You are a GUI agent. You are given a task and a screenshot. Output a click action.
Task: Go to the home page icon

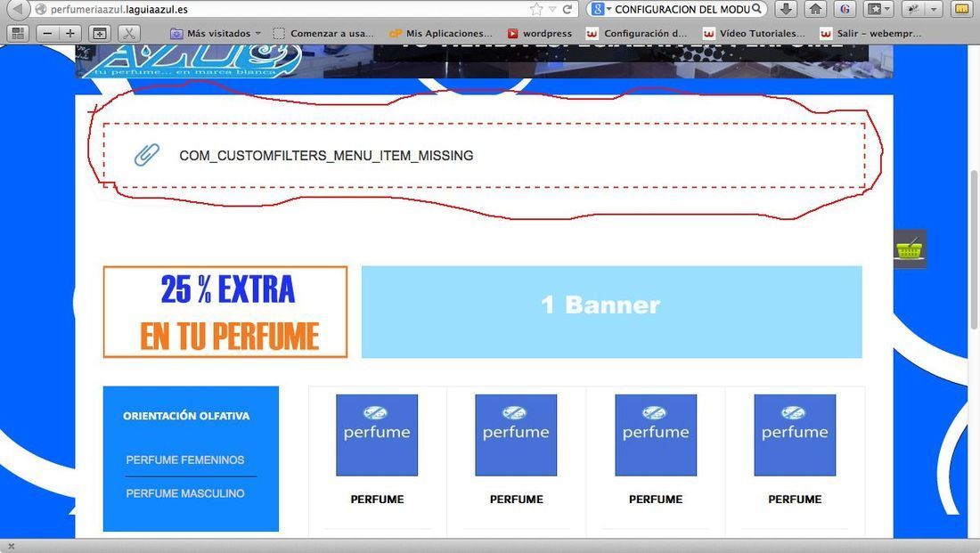[815, 10]
